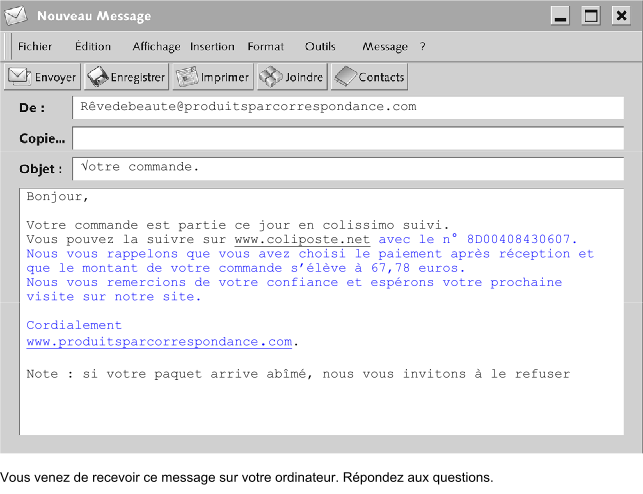The image size is (643, 494).
Task: Open the Message menu
Action: point(385,46)
